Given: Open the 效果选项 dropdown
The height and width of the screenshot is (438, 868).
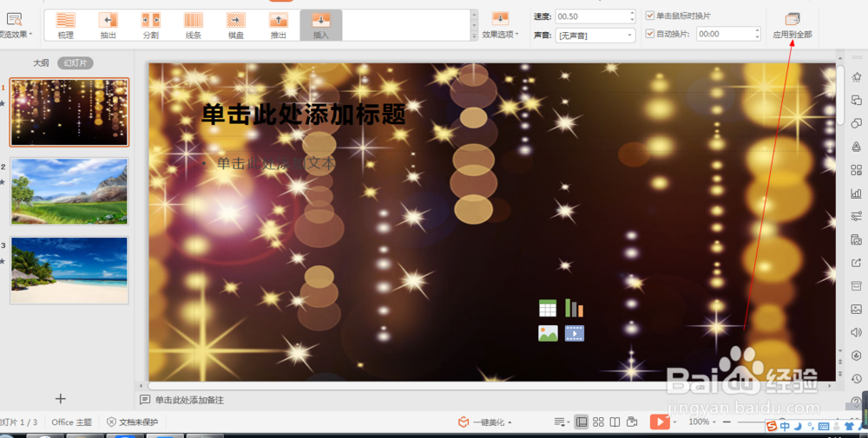Looking at the screenshot, I should [x=501, y=25].
